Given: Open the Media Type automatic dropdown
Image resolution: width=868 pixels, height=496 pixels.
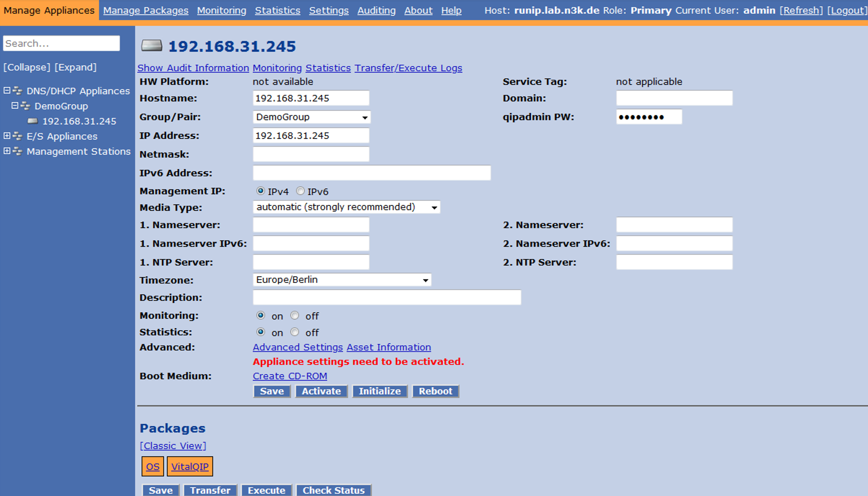Looking at the screenshot, I should [346, 207].
